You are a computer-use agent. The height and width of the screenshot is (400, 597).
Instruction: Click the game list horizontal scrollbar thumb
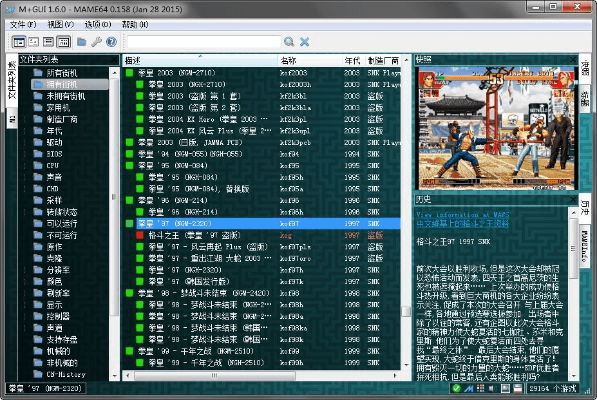(215, 376)
